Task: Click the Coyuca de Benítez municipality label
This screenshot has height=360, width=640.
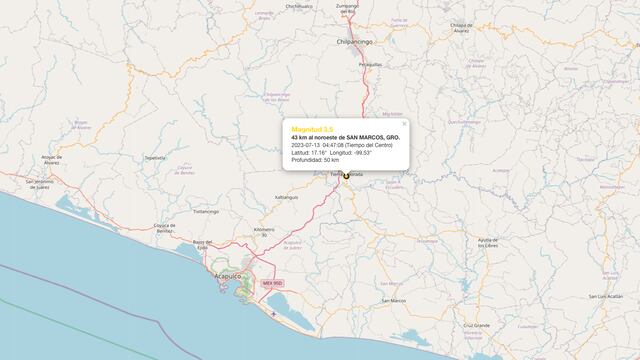Action: point(184,170)
